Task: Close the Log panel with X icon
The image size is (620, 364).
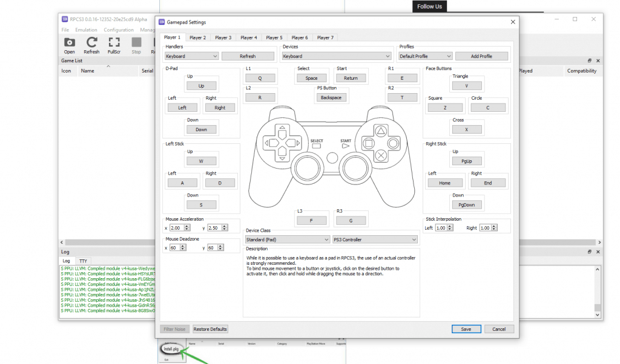Action: (x=598, y=252)
